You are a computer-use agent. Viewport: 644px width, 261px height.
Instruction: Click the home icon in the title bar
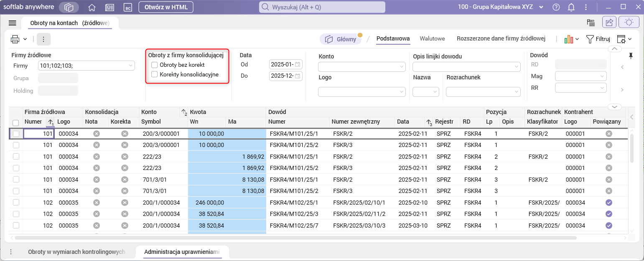(x=92, y=7)
